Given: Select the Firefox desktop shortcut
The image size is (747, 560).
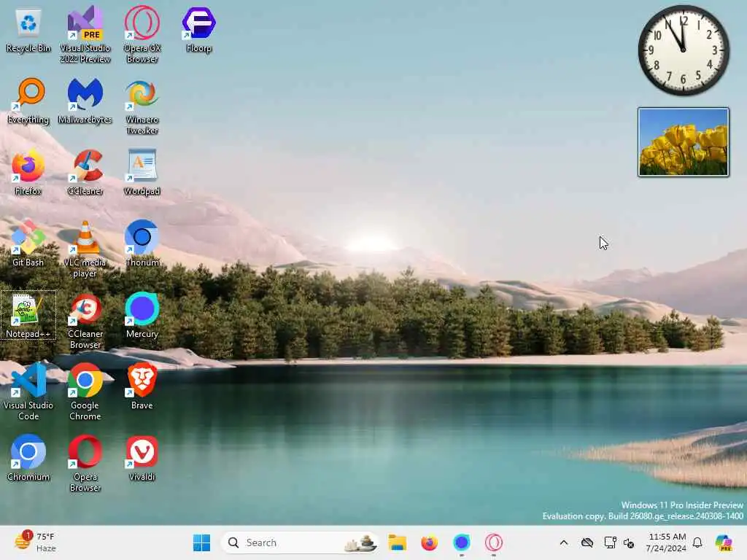Looking at the screenshot, I should (x=28, y=173).
